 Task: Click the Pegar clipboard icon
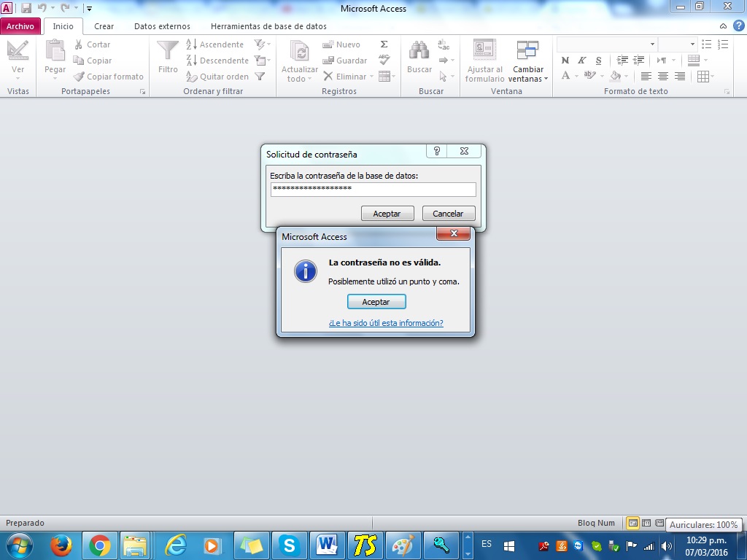pyautogui.click(x=55, y=50)
